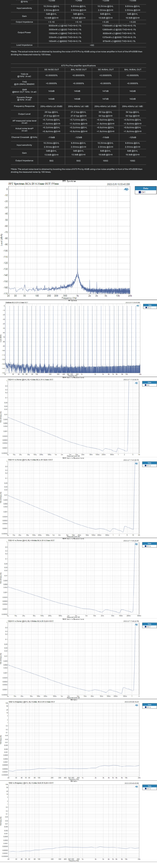157x868 pixels.
Task: Click the 'Dynamic Range @1kHz (A-wt)' row label
Action: point(24,99)
